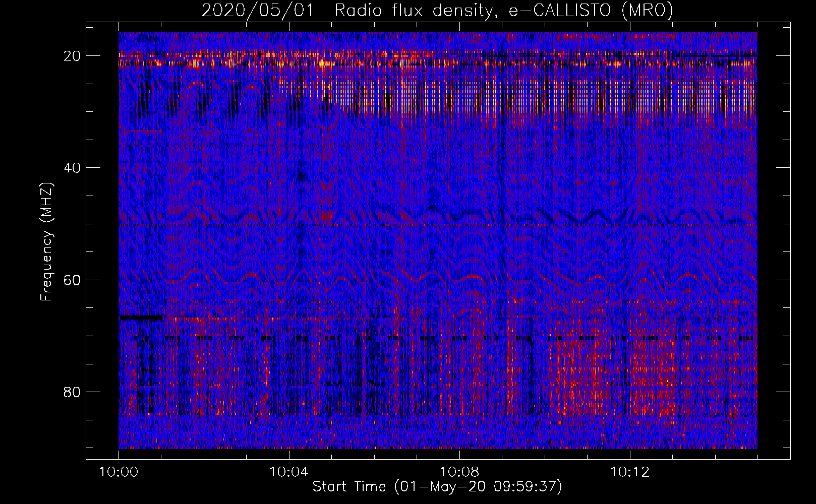This screenshot has width=816, height=504.
Task: Click the "Start Time (01-May-20 09:59:37)" label
Action: 437,487
